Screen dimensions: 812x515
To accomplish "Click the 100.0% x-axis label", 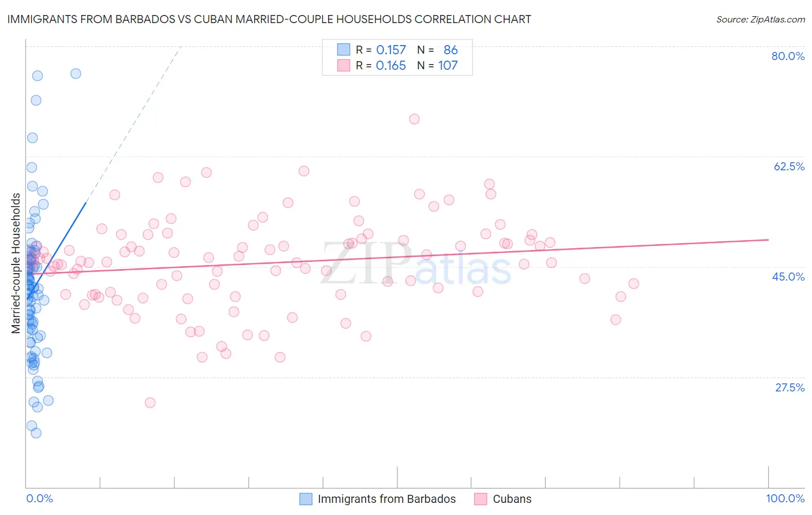I will 785,498.
